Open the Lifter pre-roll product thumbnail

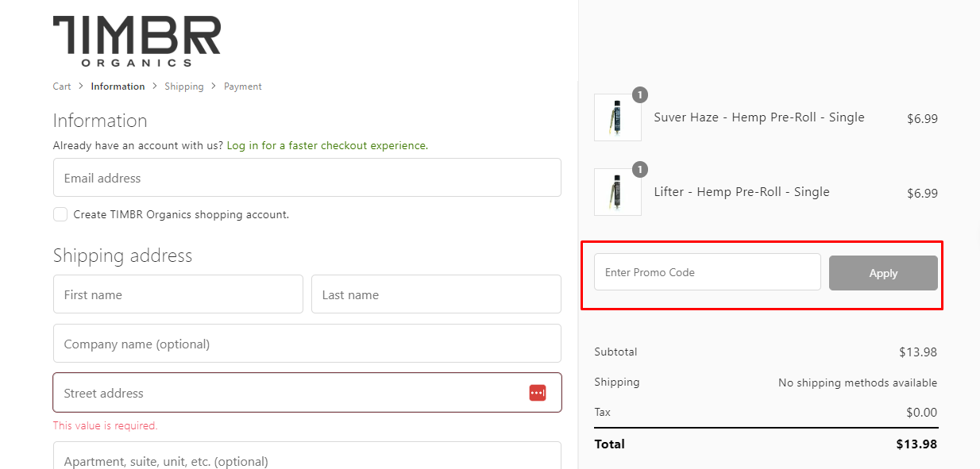point(618,192)
